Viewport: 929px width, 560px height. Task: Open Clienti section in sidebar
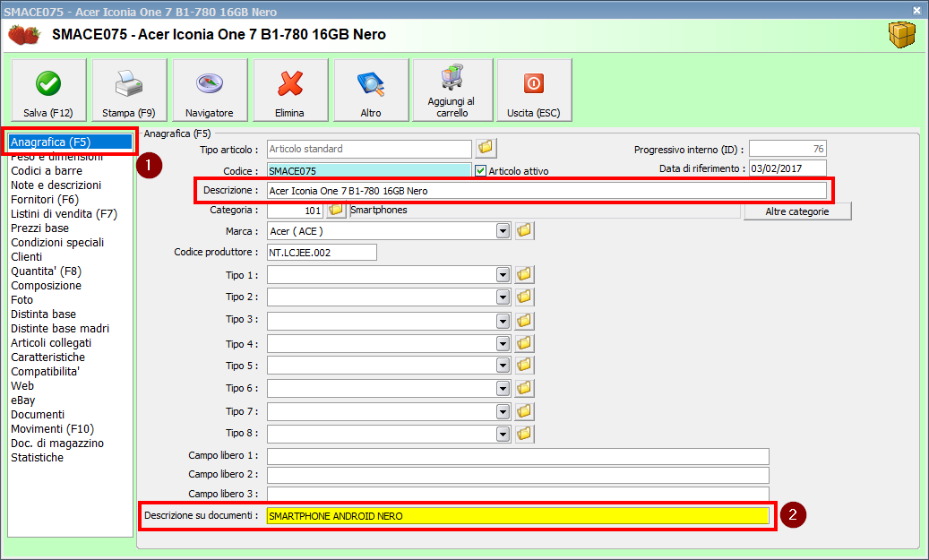27,256
